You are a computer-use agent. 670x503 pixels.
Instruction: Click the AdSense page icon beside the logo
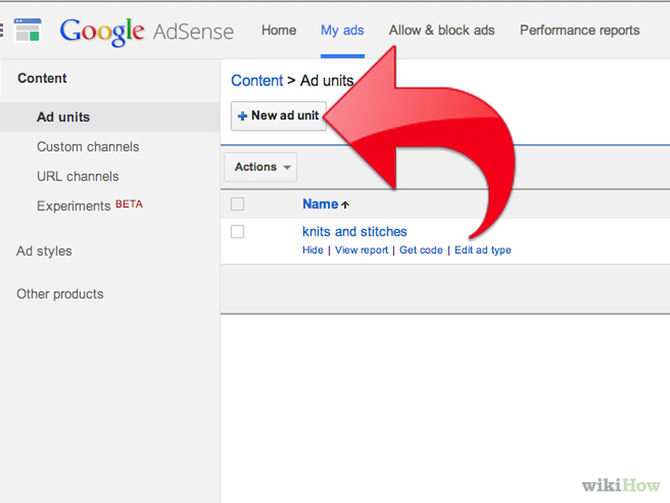point(28,30)
